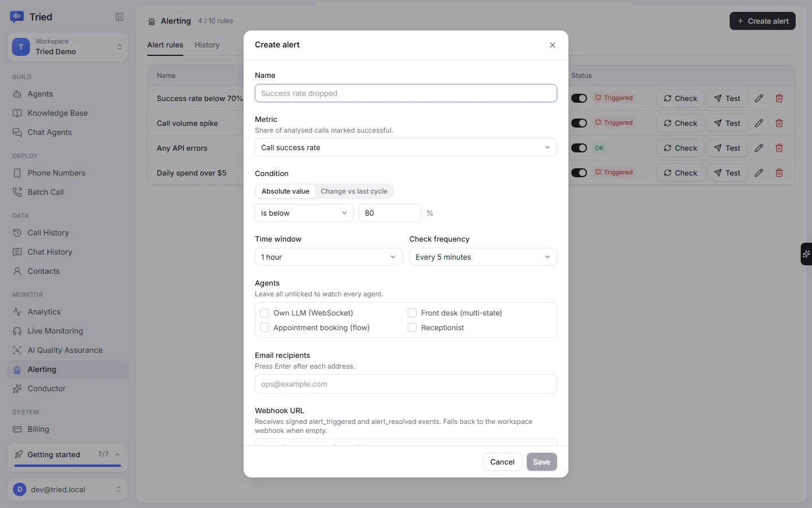812x508 pixels.
Task: Select the Absolute value condition mode
Action: (285, 191)
